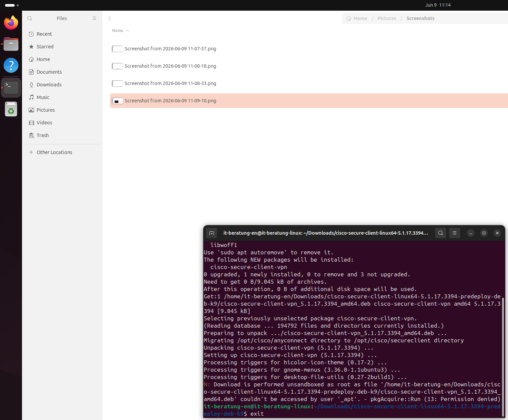The width and height of the screenshot is (508, 420).
Task: Open the Files app in the dock
Action: point(11,44)
